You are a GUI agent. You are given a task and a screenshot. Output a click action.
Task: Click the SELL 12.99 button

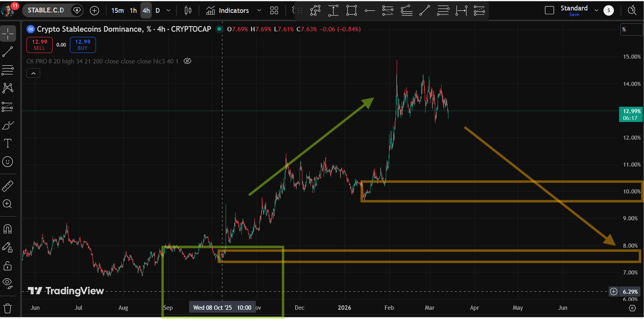(39, 45)
